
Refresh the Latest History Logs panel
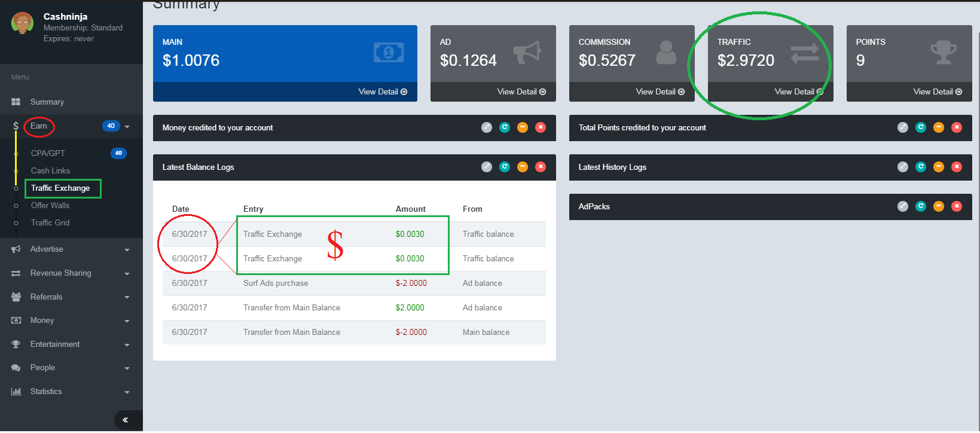tap(921, 167)
